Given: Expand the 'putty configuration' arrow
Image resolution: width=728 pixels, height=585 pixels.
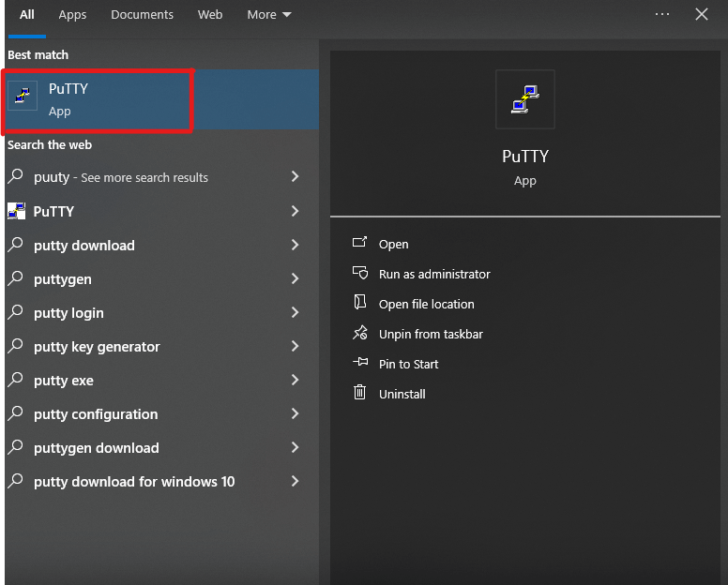Looking at the screenshot, I should point(295,413).
